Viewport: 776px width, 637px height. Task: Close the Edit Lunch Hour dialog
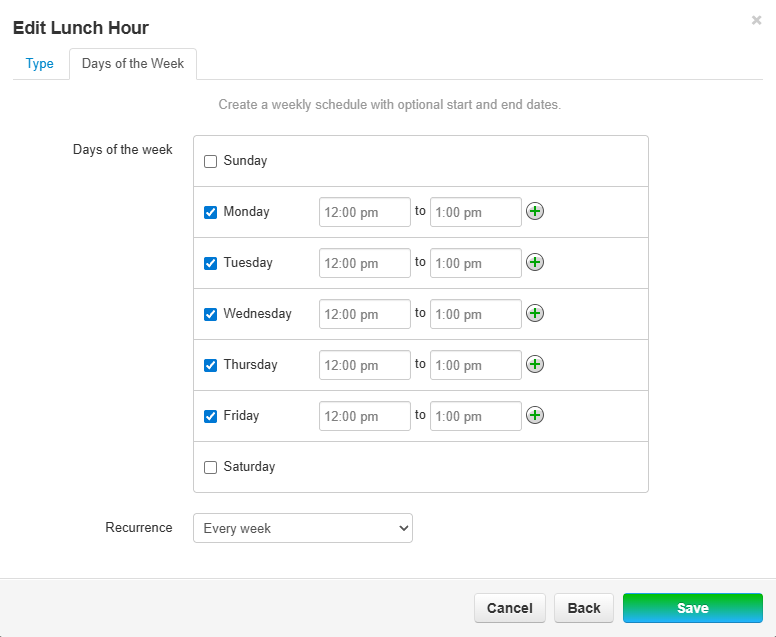pyautogui.click(x=756, y=20)
